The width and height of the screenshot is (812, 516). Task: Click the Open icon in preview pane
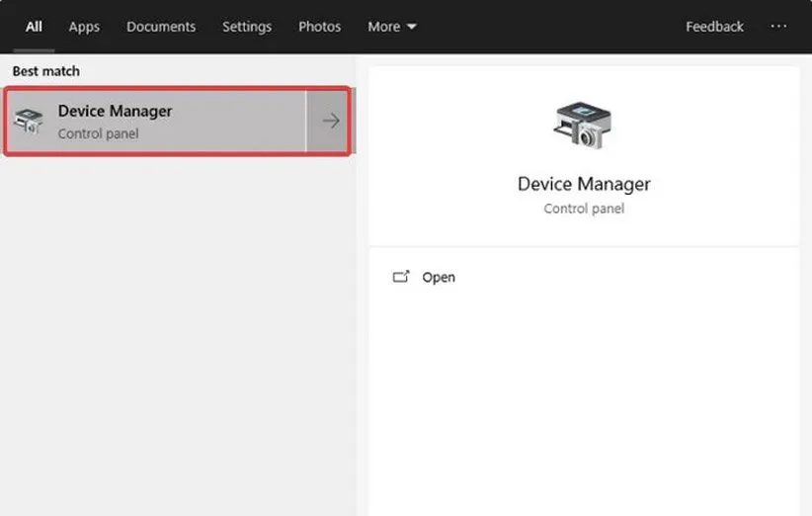coord(400,277)
